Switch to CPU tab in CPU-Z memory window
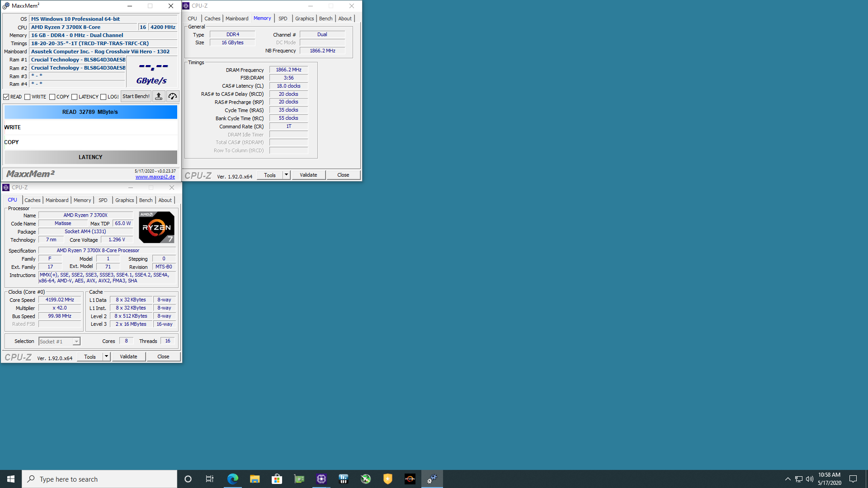This screenshot has width=868, height=488. 192,19
